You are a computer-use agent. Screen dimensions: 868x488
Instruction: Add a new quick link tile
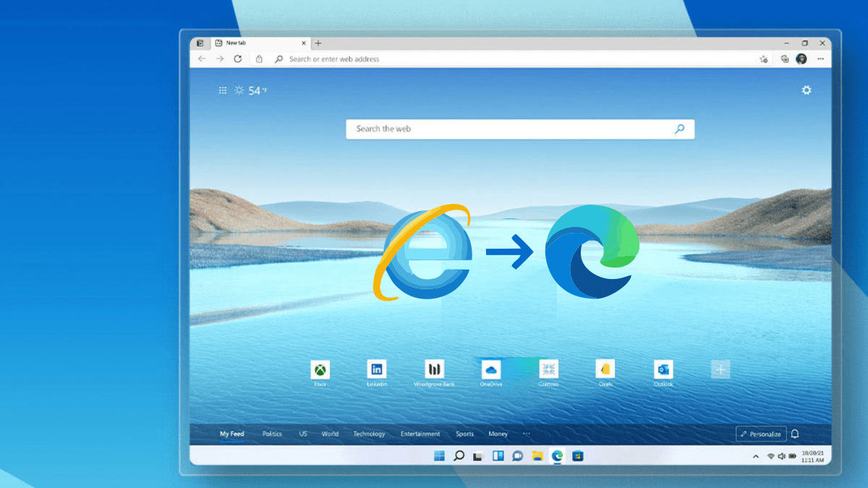point(720,369)
